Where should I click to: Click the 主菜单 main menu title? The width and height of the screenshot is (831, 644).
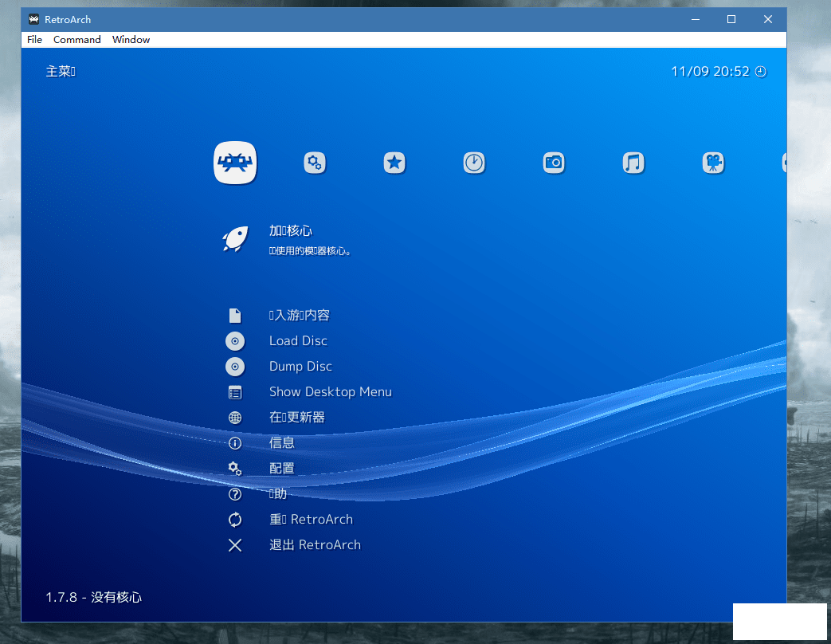coord(61,72)
